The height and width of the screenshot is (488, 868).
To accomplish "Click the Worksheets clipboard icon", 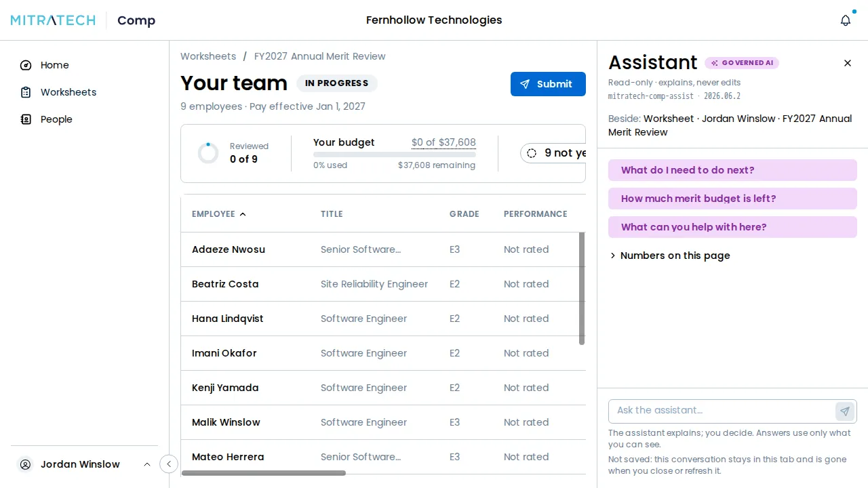I will click(x=26, y=92).
